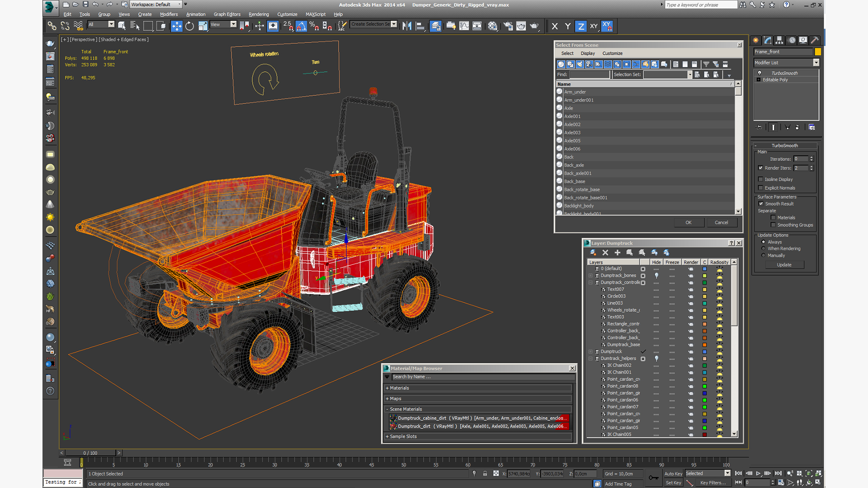Open Curve Editor from the toolbar

point(464,26)
